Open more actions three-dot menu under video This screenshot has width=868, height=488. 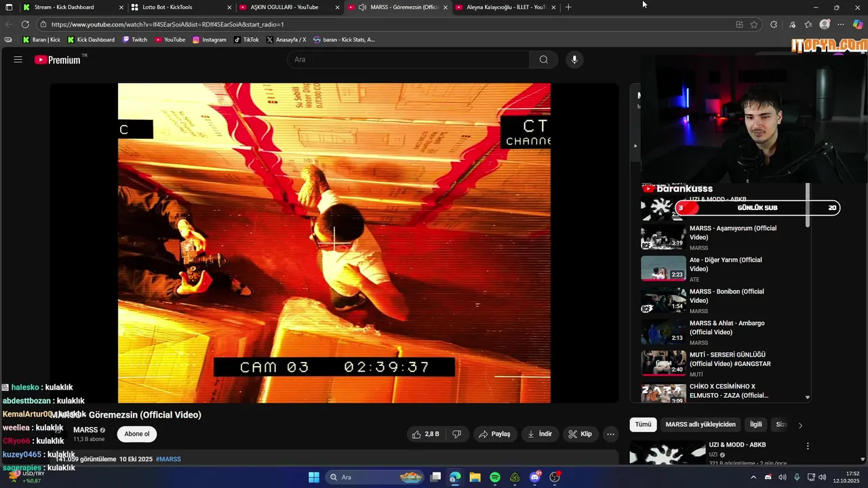pyautogui.click(x=610, y=434)
